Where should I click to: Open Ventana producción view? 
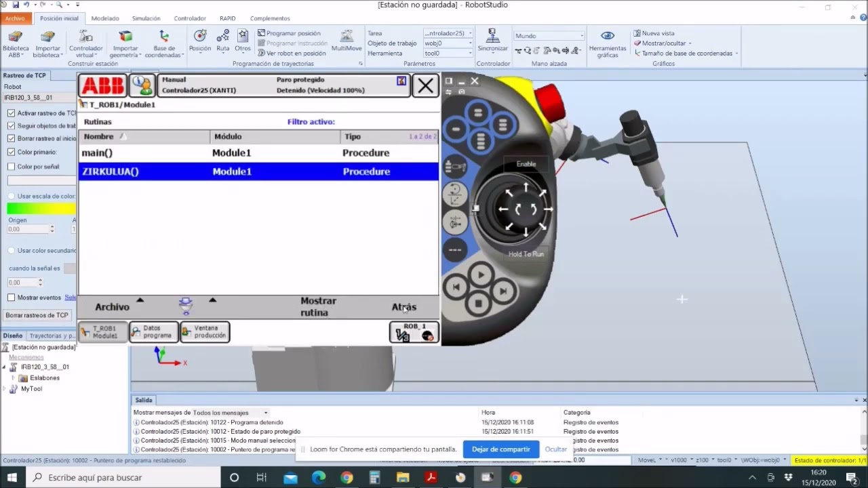tap(205, 332)
